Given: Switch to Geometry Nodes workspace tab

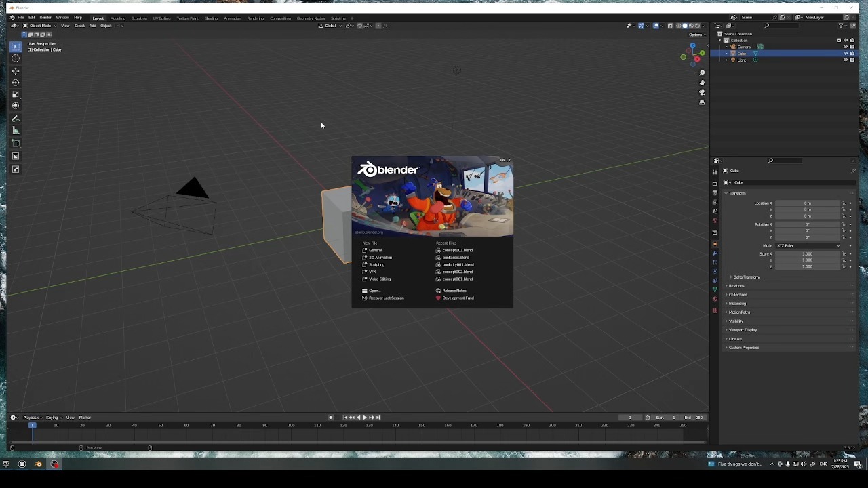Looking at the screenshot, I should click(311, 18).
